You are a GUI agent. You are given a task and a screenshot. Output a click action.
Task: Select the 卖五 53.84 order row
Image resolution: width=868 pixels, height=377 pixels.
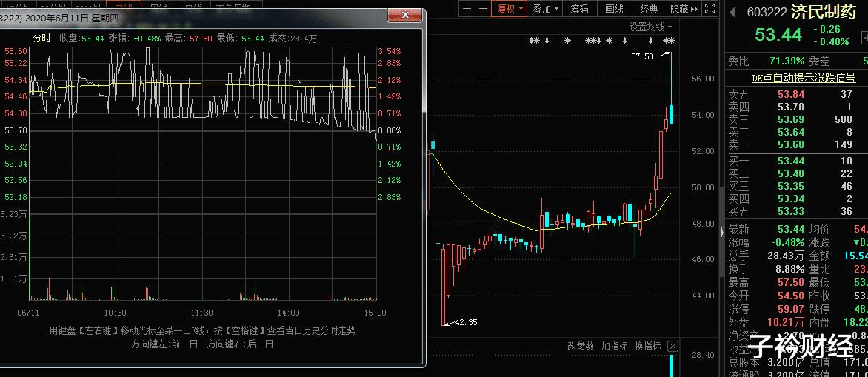797,94
